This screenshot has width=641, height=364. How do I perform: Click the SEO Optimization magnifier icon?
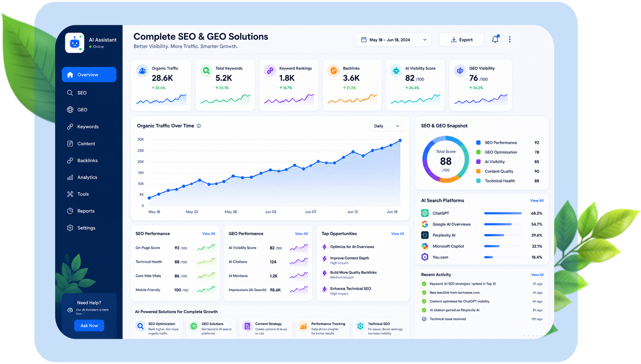pyautogui.click(x=140, y=326)
